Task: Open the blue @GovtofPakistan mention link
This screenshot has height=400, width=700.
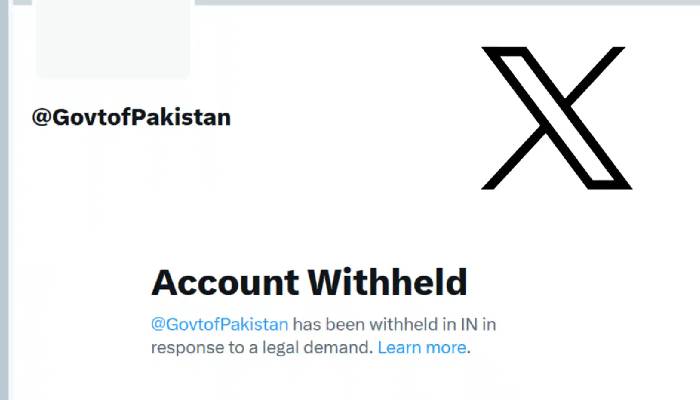Action: [x=220, y=324]
